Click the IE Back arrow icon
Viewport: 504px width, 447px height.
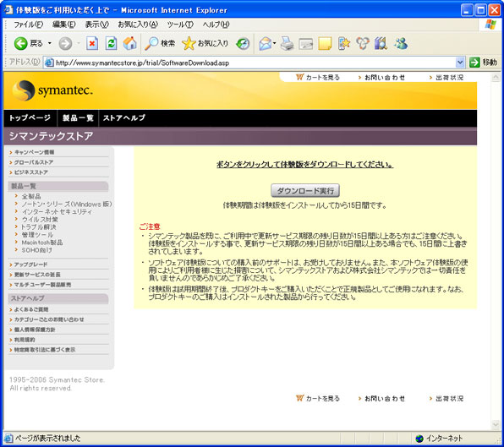(20, 43)
